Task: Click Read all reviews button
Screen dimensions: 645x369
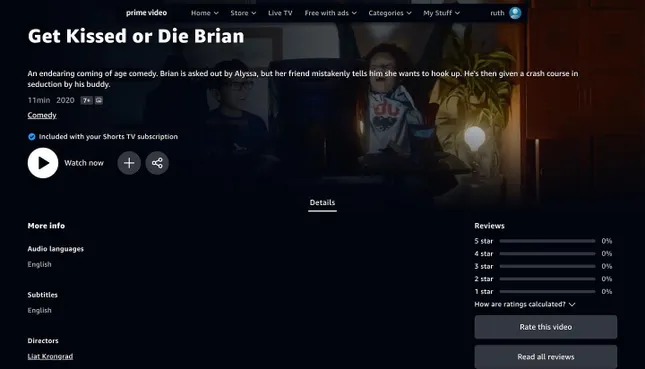Action: click(x=545, y=357)
